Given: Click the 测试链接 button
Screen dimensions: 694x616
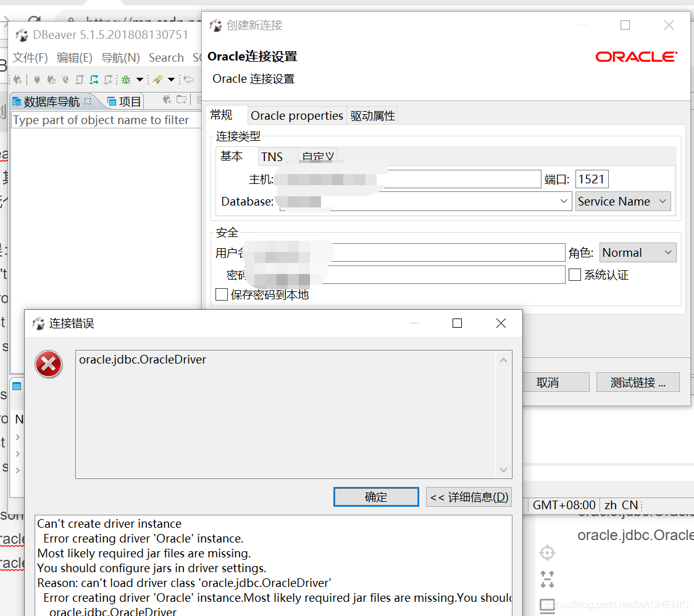Looking at the screenshot, I should coord(637,381).
